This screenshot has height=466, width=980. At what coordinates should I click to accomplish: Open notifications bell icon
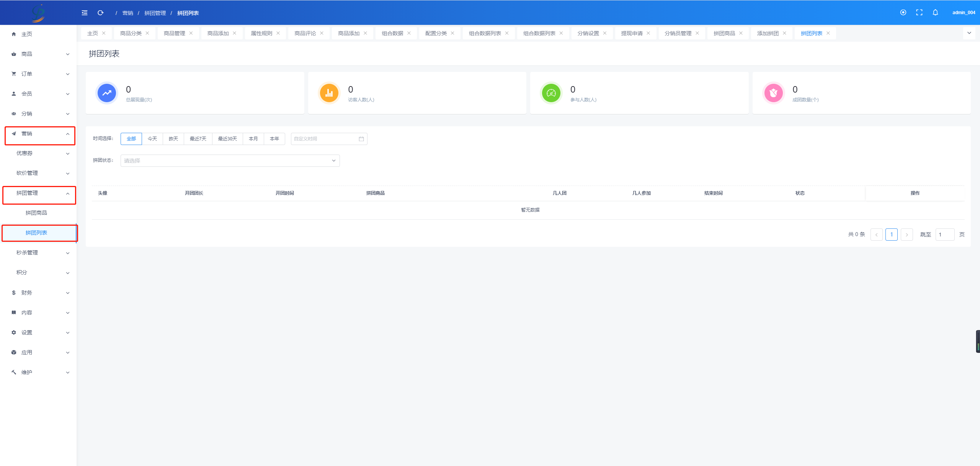click(x=935, y=13)
